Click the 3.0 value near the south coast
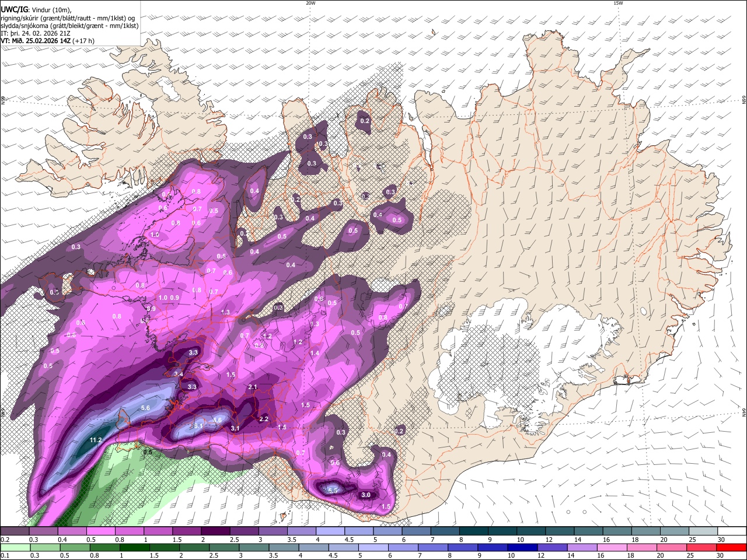This screenshot has height=560, width=747. click(366, 495)
